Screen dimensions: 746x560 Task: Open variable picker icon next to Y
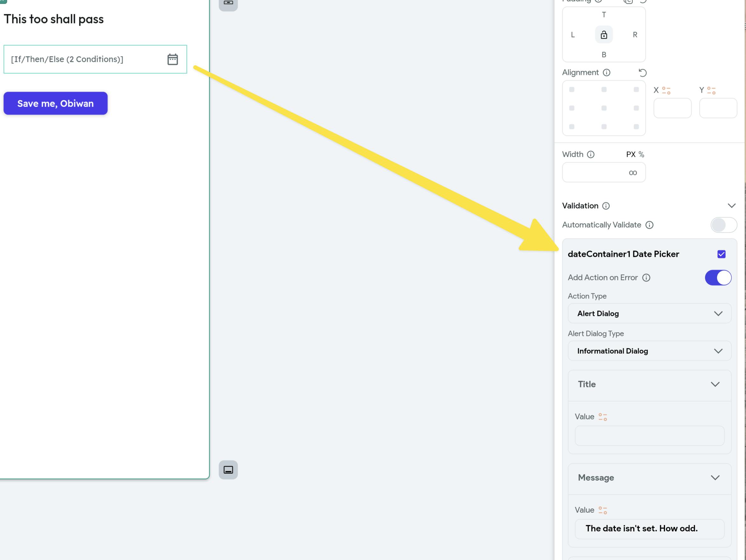pyautogui.click(x=711, y=90)
